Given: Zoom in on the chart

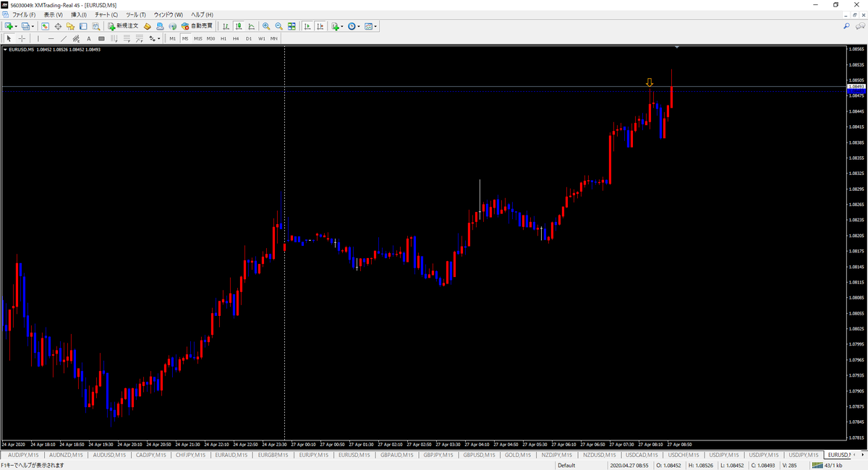Looking at the screenshot, I should [266, 26].
